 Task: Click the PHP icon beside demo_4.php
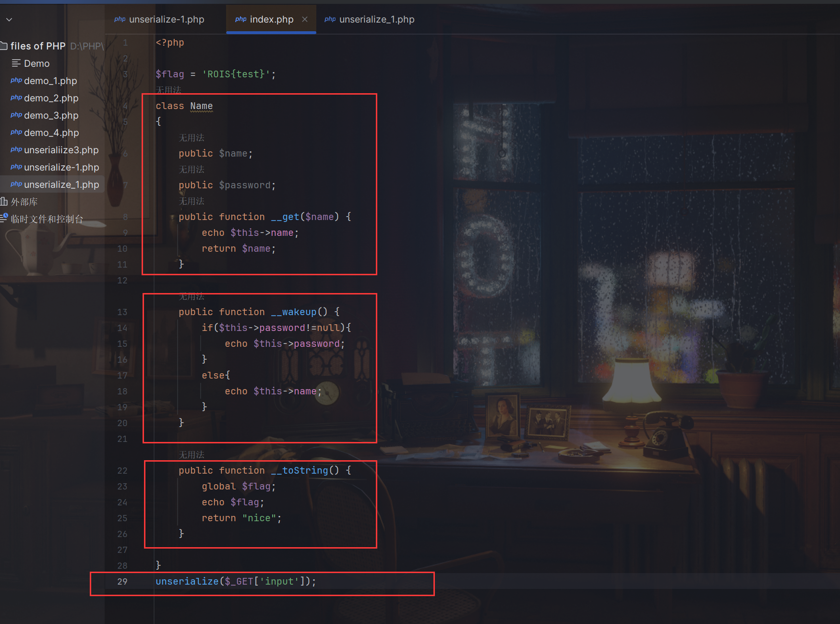(x=16, y=133)
